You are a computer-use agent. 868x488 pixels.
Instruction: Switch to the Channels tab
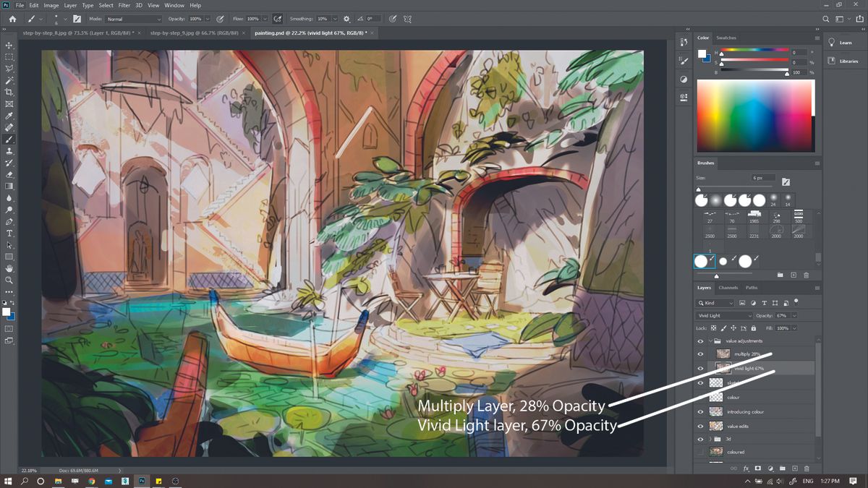pos(728,288)
